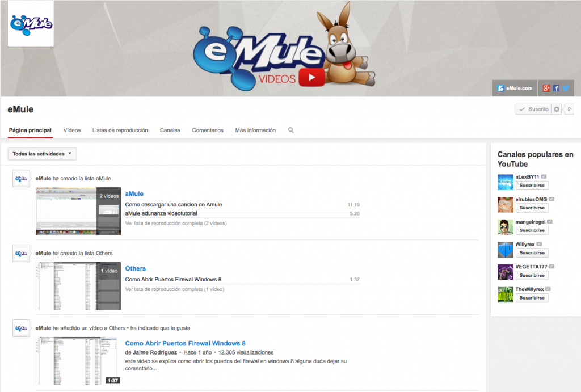Play aMule adunanza videotutorial

tap(161, 213)
